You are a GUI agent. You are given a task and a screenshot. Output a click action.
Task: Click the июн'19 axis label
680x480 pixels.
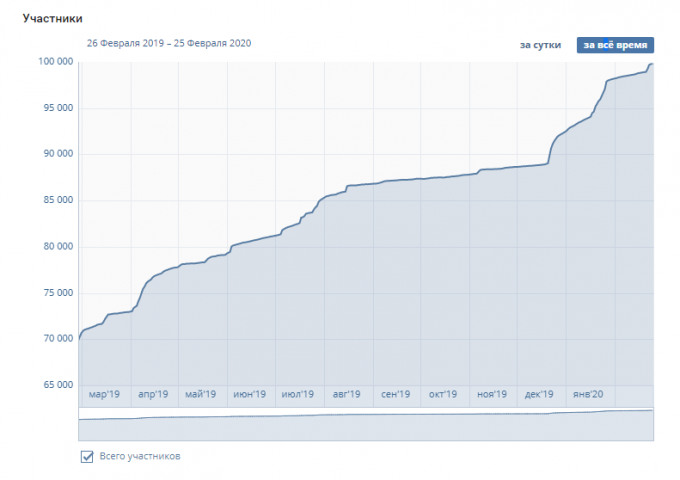click(249, 395)
